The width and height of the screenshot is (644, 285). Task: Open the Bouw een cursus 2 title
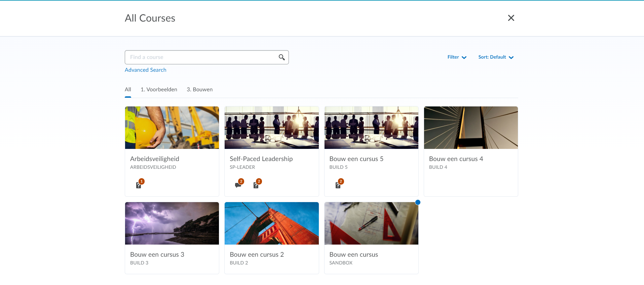[257, 255]
